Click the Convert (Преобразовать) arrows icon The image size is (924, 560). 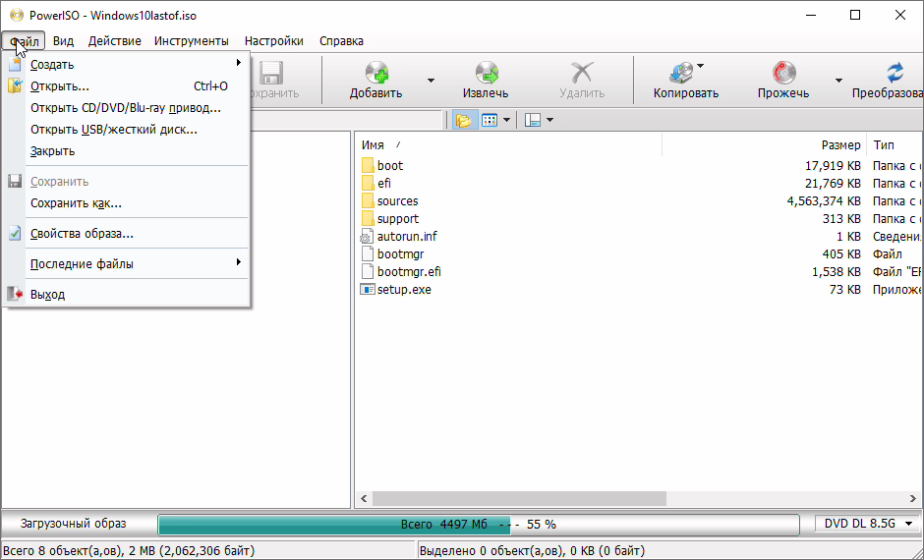coord(895,74)
